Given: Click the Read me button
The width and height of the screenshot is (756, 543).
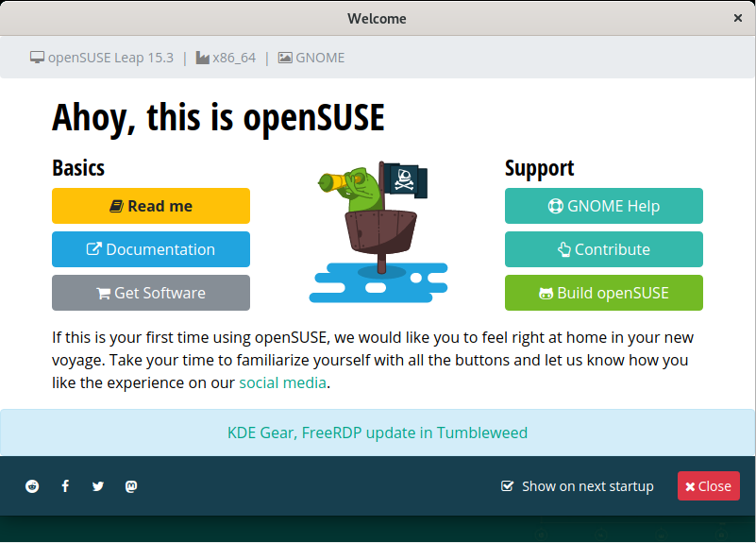Looking at the screenshot, I should click(x=151, y=206).
